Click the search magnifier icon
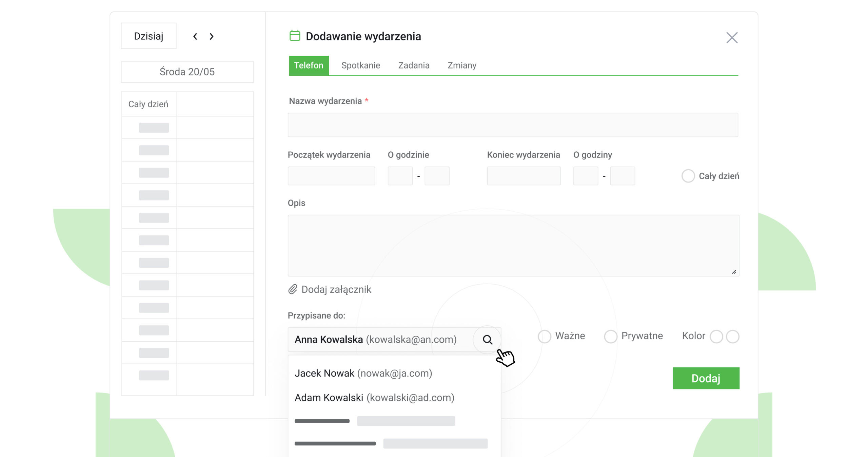 pos(487,340)
